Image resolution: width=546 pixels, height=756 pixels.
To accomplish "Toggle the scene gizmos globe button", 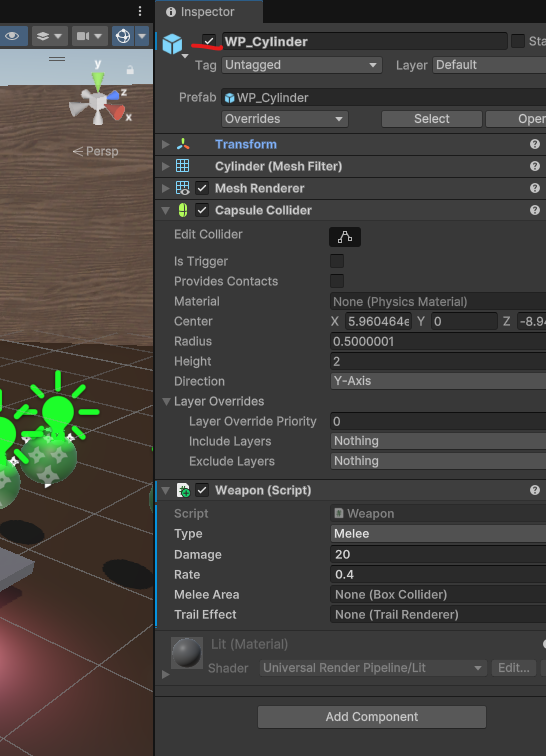I will pos(123,36).
